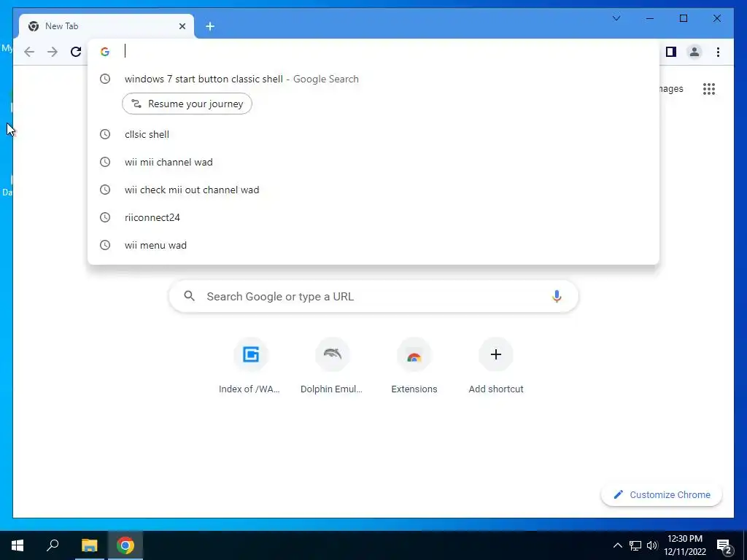
Task: Open network status tray icon
Action: [635, 545]
